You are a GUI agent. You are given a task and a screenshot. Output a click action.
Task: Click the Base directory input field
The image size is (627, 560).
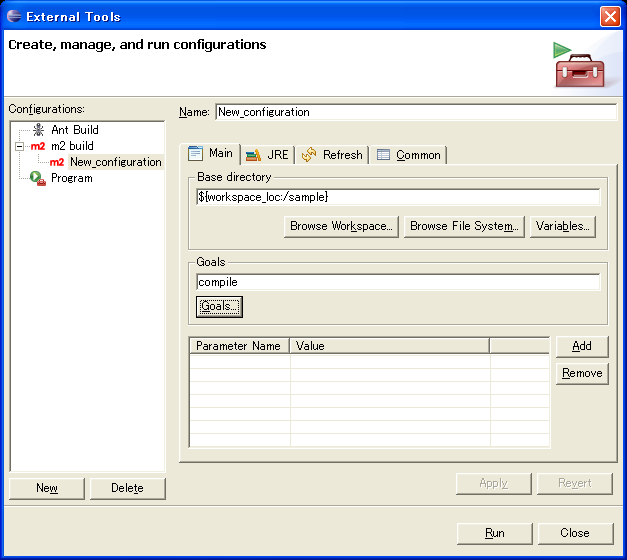397,197
